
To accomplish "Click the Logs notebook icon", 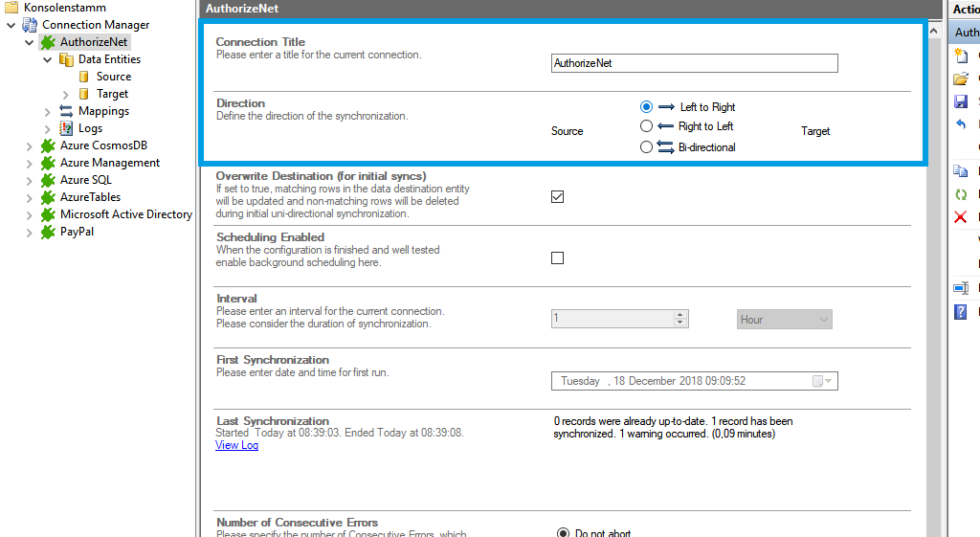I will point(66,128).
